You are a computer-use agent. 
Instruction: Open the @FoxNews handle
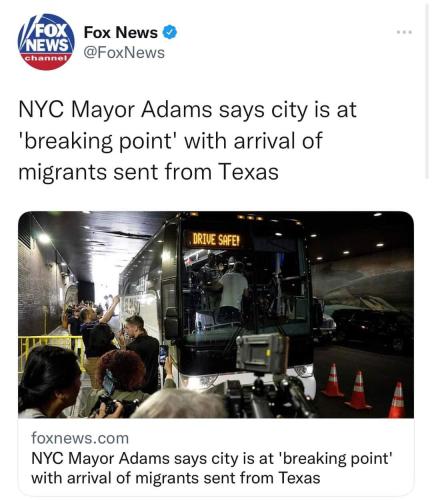click(x=124, y=53)
